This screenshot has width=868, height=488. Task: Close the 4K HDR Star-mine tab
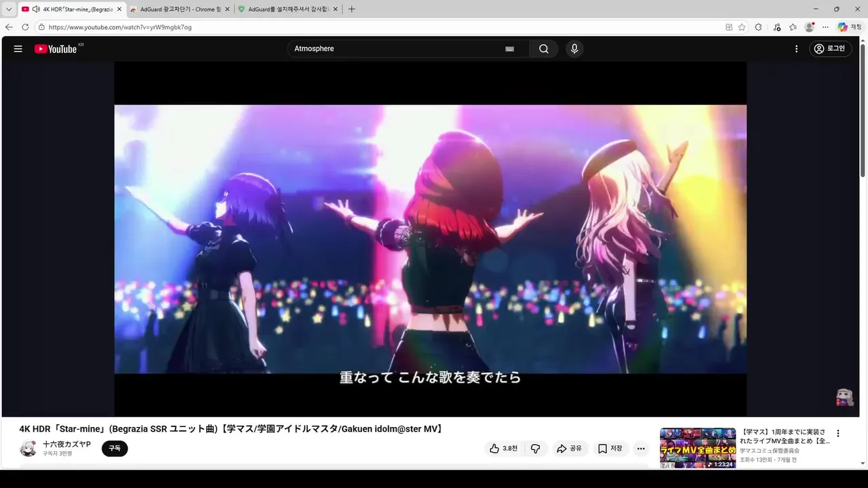coord(119,9)
